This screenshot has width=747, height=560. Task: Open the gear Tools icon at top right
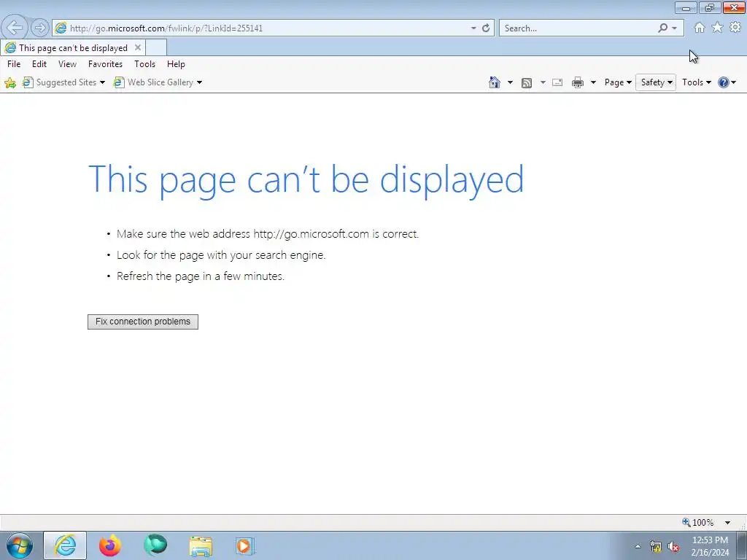pyautogui.click(x=735, y=28)
